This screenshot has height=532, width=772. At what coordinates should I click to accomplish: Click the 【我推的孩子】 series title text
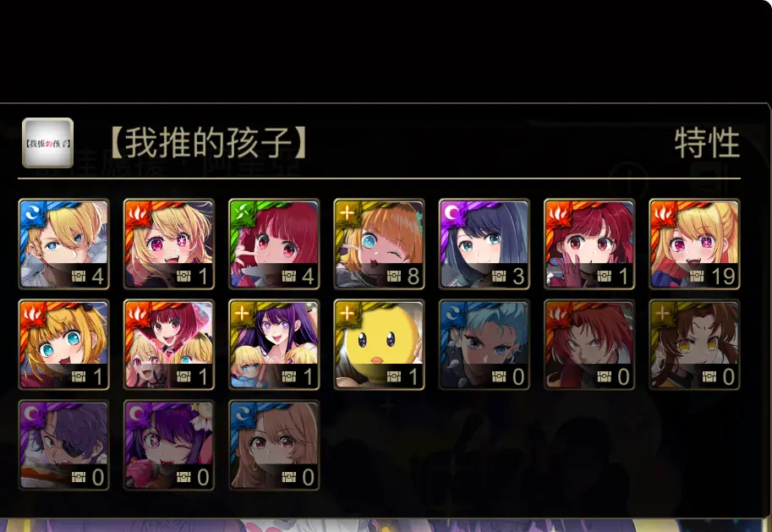click(x=208, y=143)
